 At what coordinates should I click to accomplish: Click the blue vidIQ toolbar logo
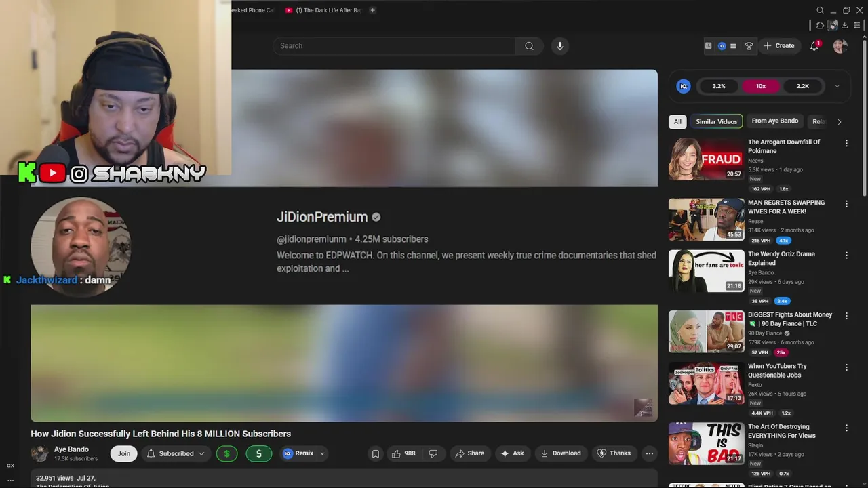click(722, 46)
